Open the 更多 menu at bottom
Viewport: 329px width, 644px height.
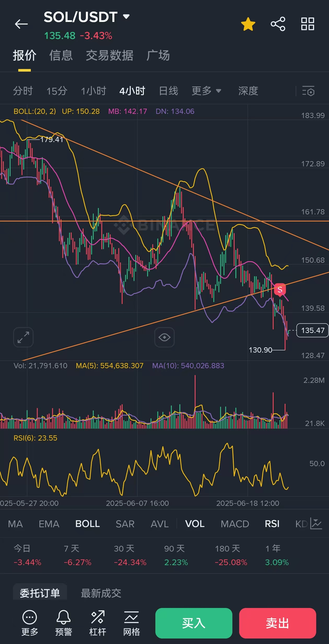(x=30, y=623)
